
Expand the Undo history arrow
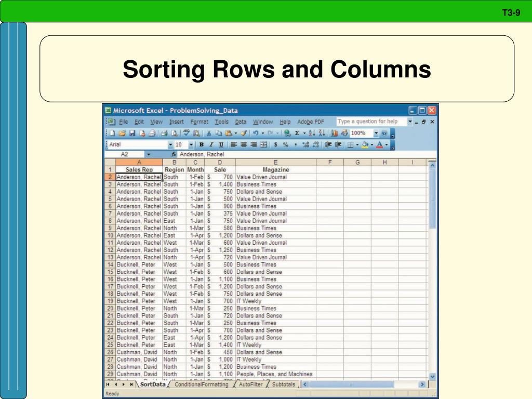(x=262, y=134)
